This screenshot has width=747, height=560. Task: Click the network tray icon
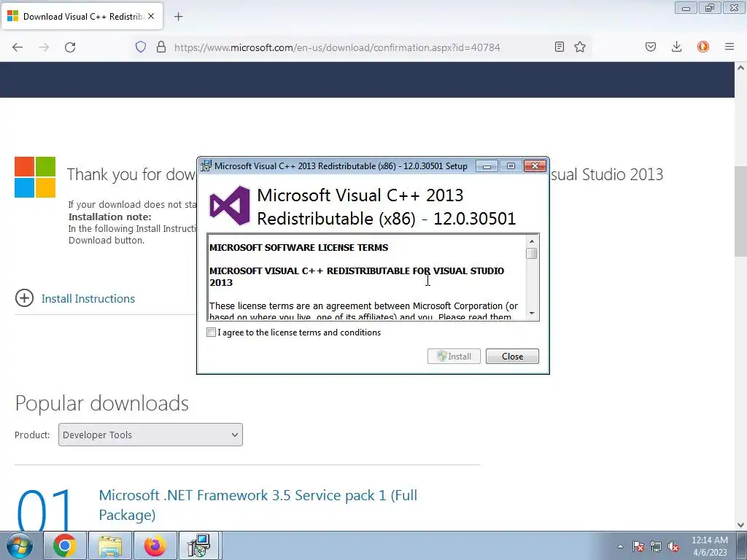point(656,546)
